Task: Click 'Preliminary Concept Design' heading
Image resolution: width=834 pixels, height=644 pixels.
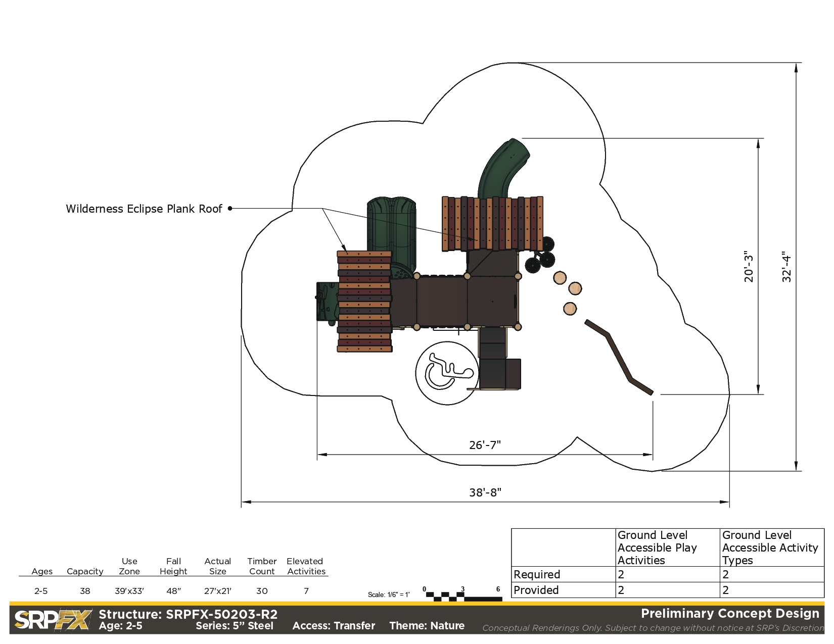Action: click(730, 614)
